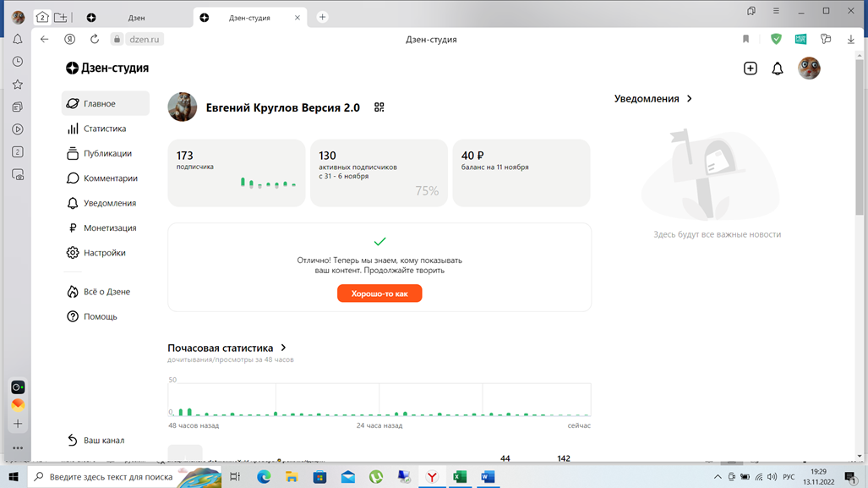Open browser history clock icon
Screen dimensions: 868x488
(x=18, y=62)
